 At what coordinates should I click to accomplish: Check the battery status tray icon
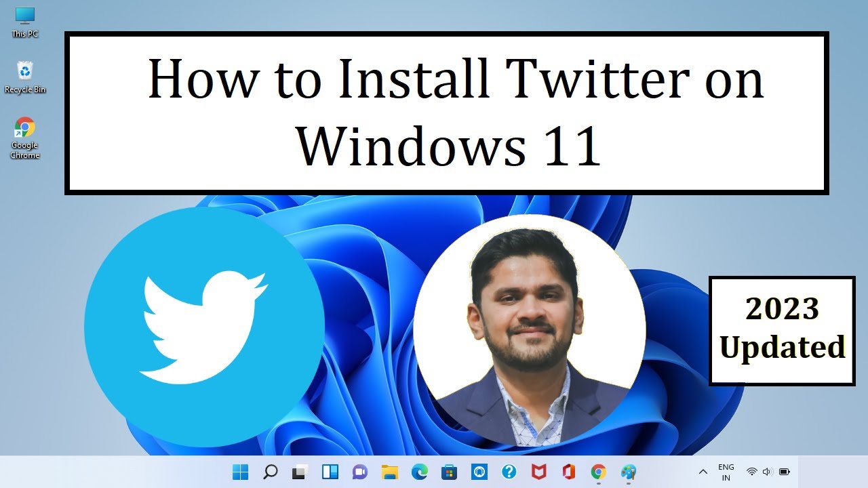coord(785,472)
